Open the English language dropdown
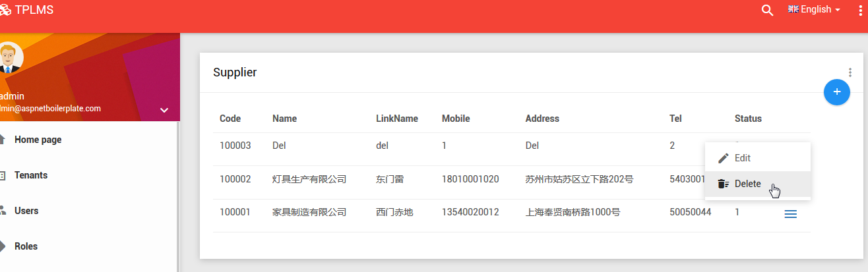The width and height of the screenshot is (868, 272). pyautogui.click(x=814, y=10)
